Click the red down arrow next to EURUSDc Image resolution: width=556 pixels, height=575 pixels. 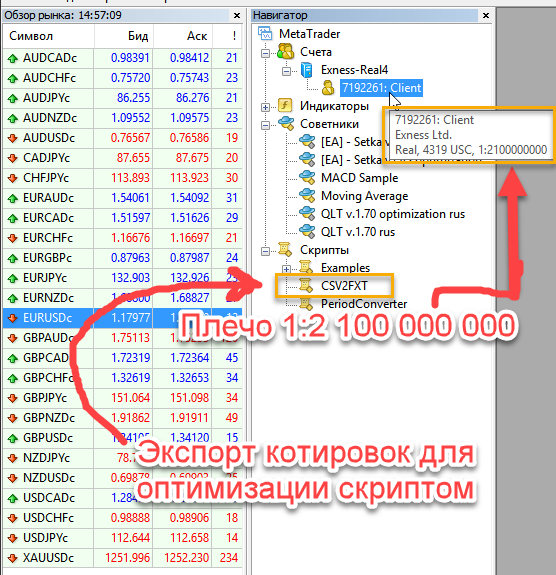pyautogui.click(x=13, y=318)
